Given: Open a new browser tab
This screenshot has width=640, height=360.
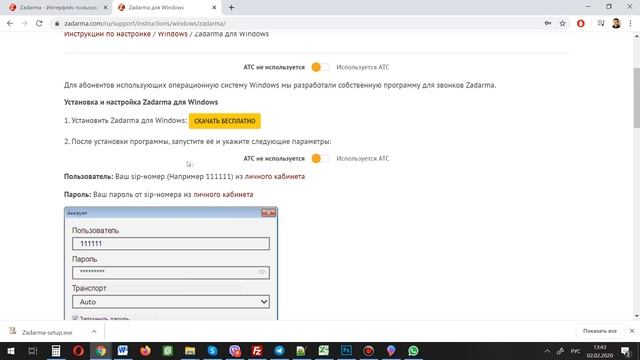Looking at the screenshot, I should click(231, 7).
